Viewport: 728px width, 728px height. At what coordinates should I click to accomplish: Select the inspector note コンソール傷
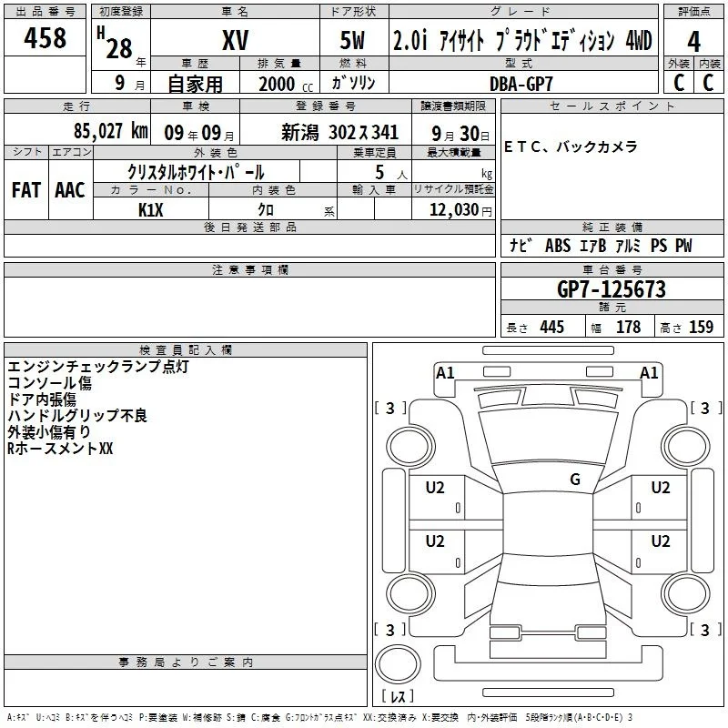coord(49,383)
